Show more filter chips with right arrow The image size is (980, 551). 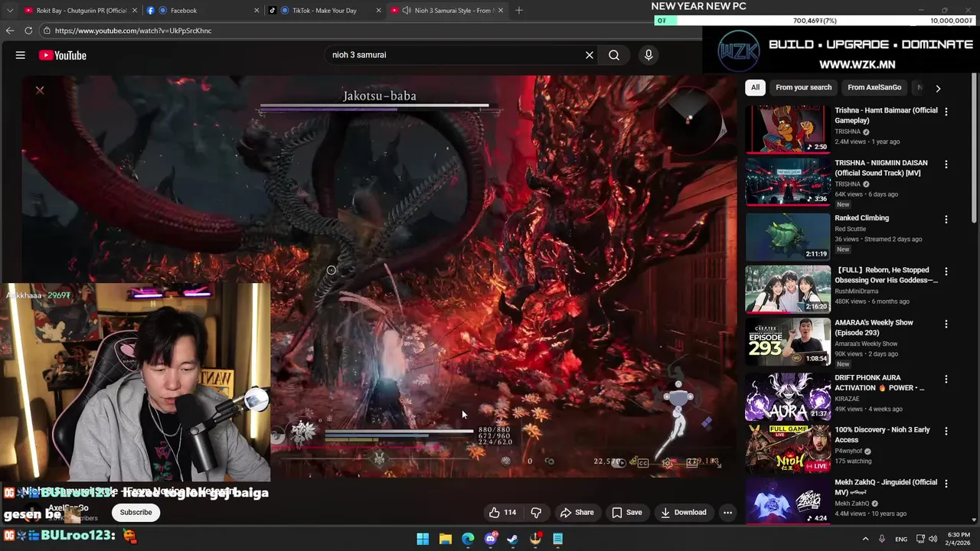coord(938,88)
